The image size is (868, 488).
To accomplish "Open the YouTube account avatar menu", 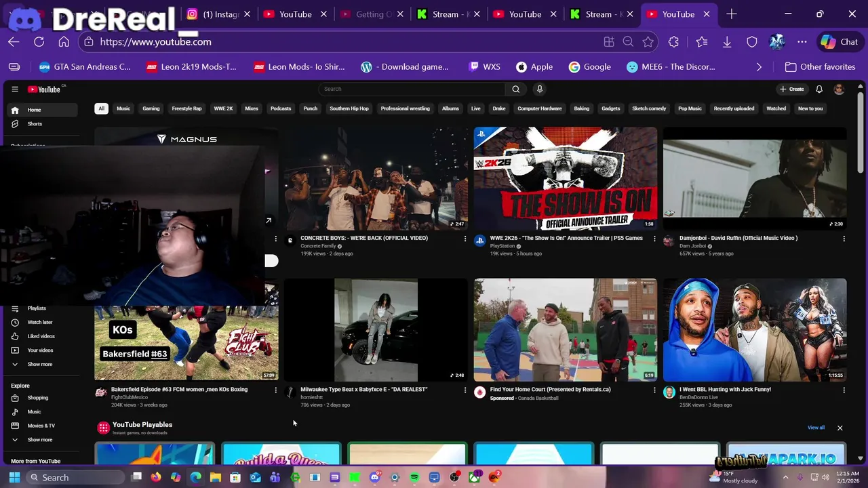I will (839, 89).
